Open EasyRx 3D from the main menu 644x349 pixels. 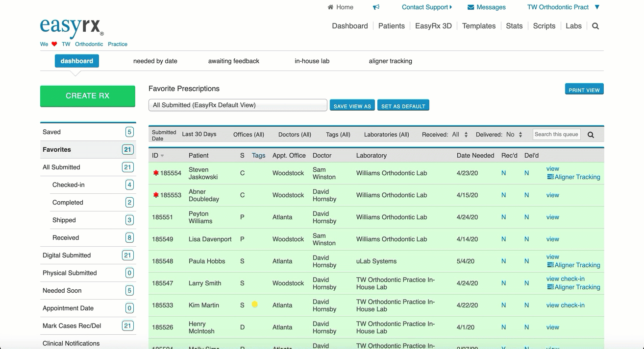pos(433,26)
